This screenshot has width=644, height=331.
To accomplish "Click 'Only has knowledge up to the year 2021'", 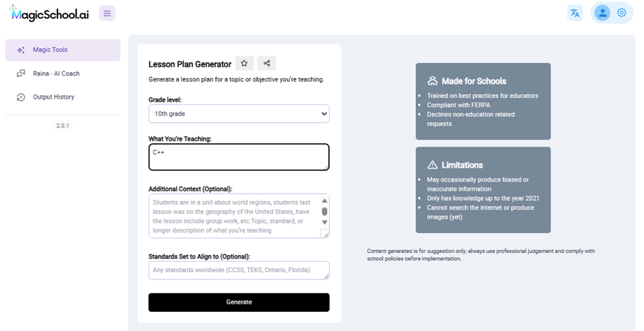I will 483,198.
